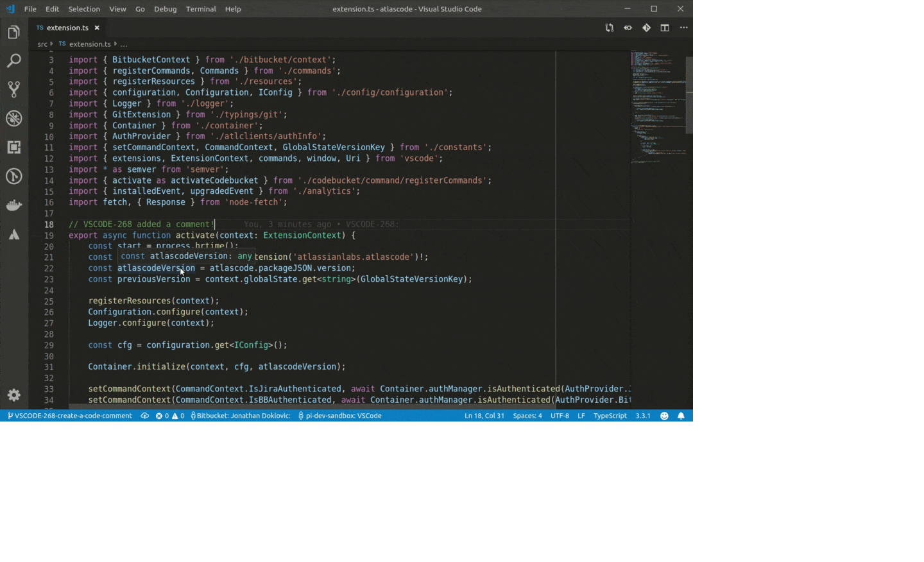The height and width of the screenshot is (562, 924).
Task: Change end of line sequence LF
Action: tap(581, 416)
